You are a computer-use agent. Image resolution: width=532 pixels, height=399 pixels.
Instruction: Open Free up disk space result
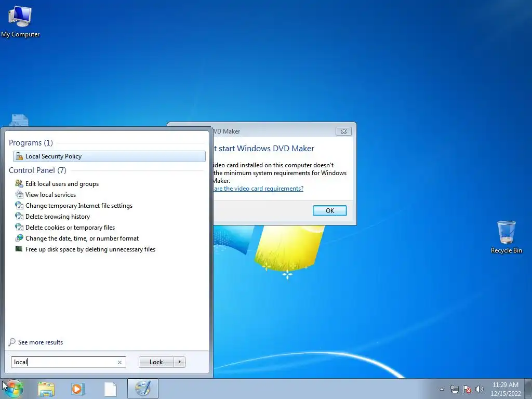click(x=90, y=249)
